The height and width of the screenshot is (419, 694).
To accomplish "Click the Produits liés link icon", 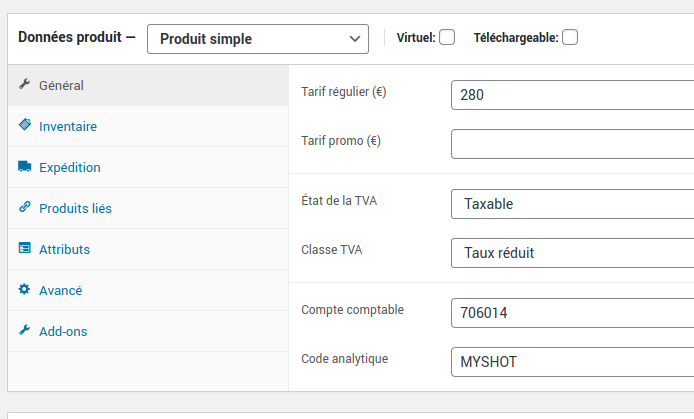I will point(25,208).
